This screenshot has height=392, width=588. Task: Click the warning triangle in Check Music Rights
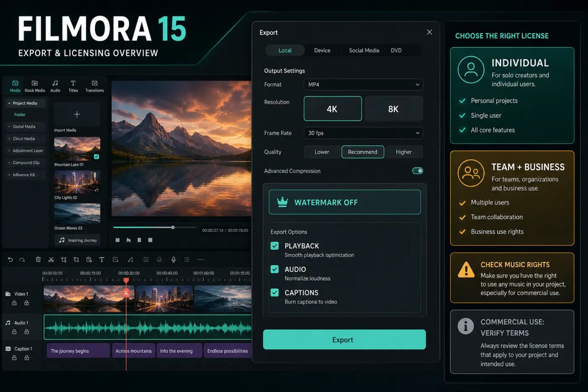pyautogui.click(x=466, y=270)
